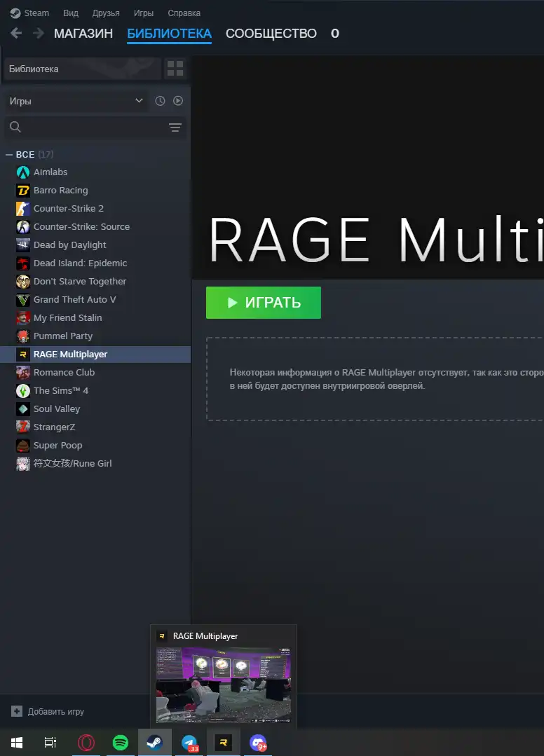Open Telegram from the taskbar

coord(189,743)
